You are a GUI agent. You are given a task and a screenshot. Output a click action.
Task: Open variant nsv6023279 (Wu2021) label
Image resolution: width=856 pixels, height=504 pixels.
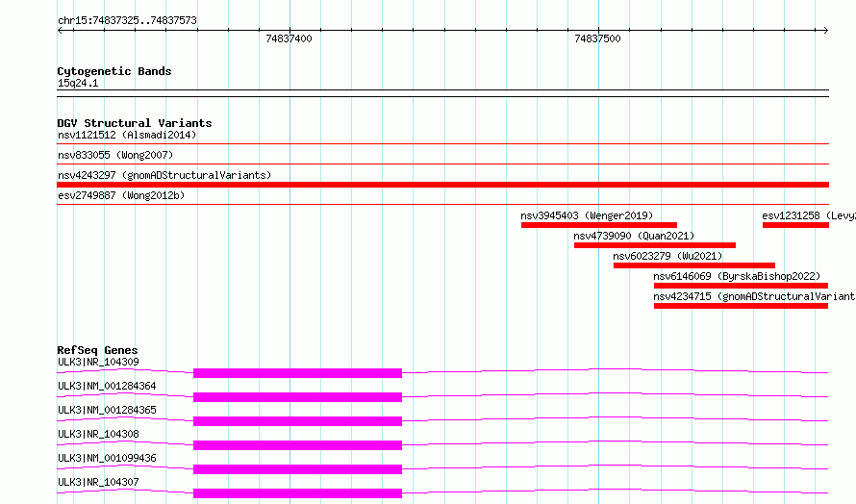(x=667, y=256)
